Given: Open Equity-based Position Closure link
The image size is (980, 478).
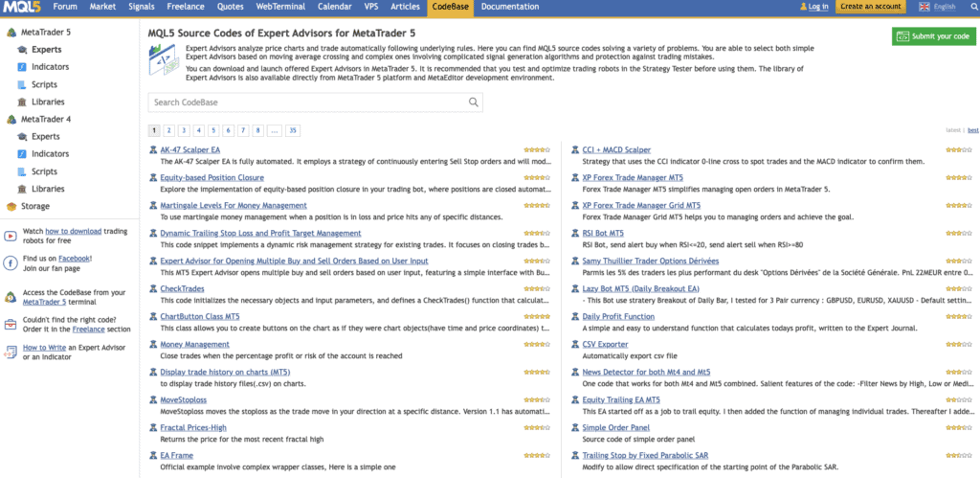Looking at the screenshot, I should click(212, 177).
